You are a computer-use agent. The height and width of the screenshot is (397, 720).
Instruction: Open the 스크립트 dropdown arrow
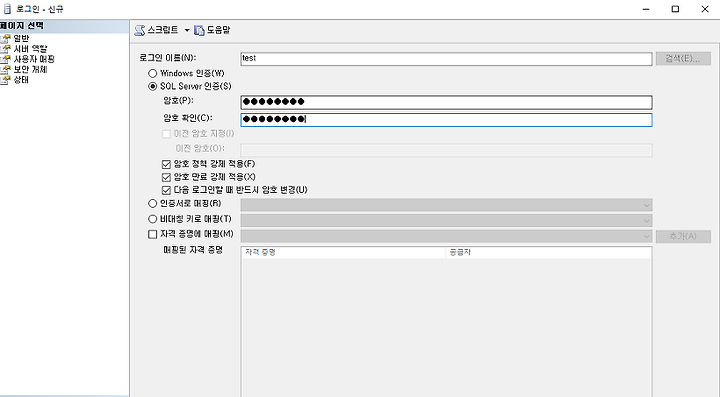pos(187,30)
